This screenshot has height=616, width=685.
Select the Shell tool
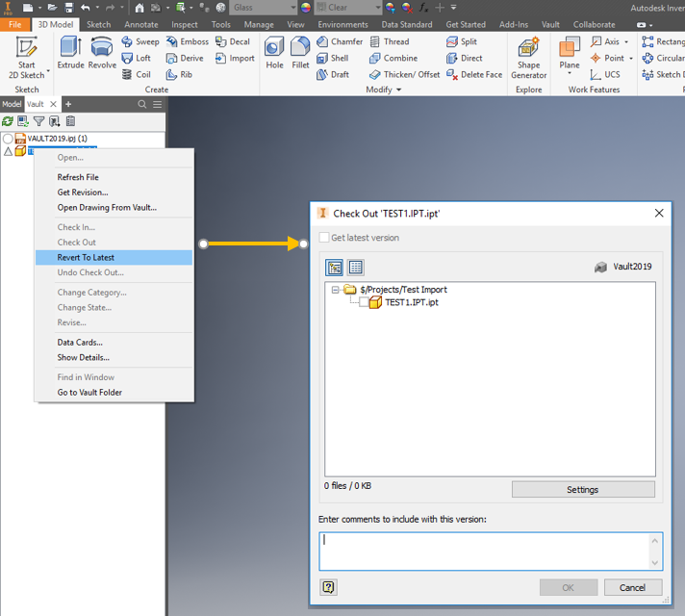tap(333, 58)
